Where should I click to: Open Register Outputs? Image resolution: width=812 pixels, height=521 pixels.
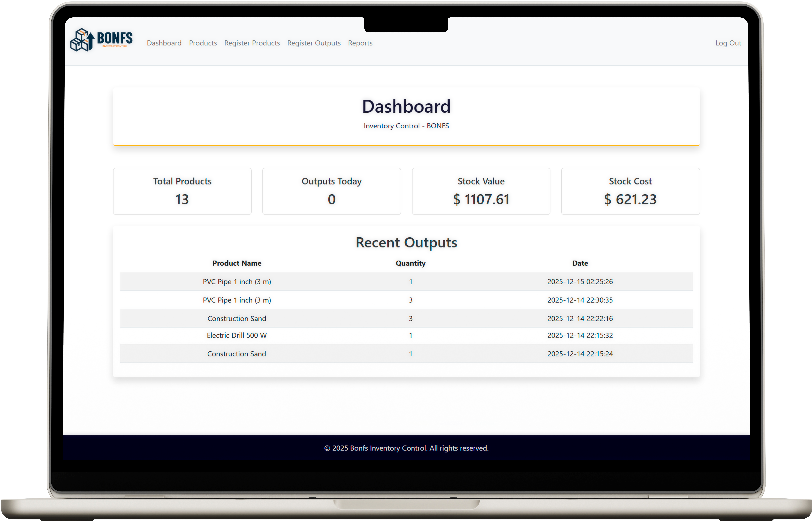point(314,43)
